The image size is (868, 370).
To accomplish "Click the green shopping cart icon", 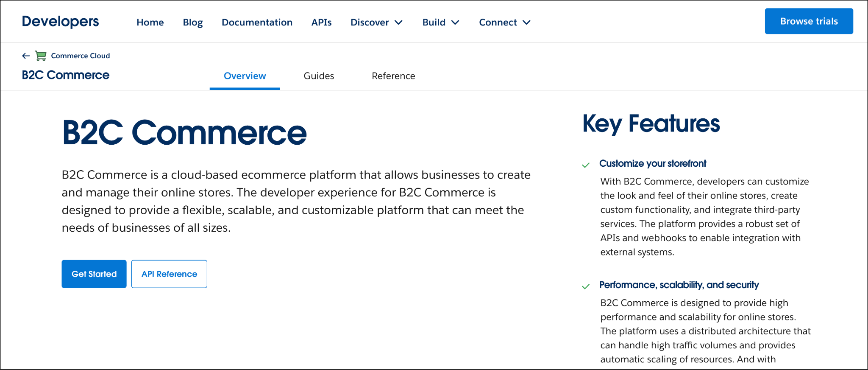I will [41, 56].
